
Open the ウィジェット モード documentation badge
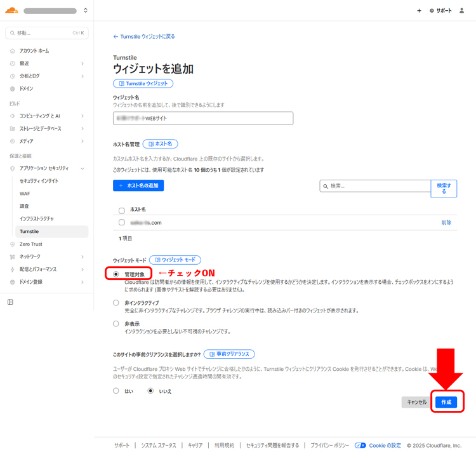pos(175,260)
